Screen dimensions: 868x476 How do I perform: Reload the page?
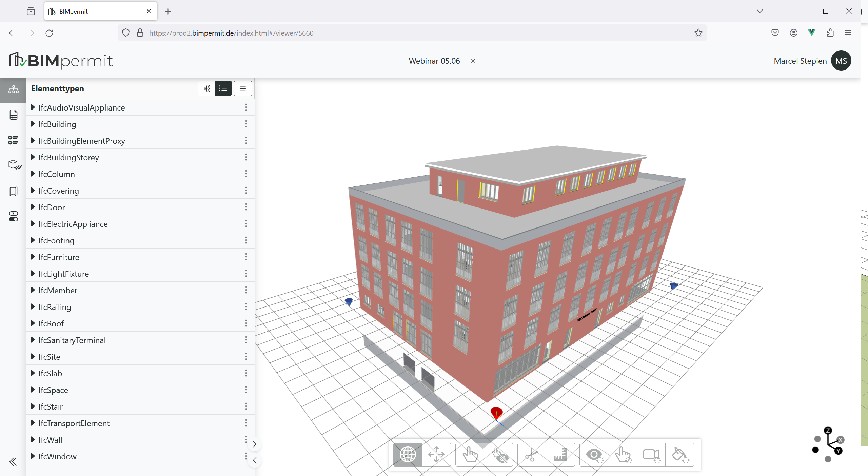click(49, 33)
